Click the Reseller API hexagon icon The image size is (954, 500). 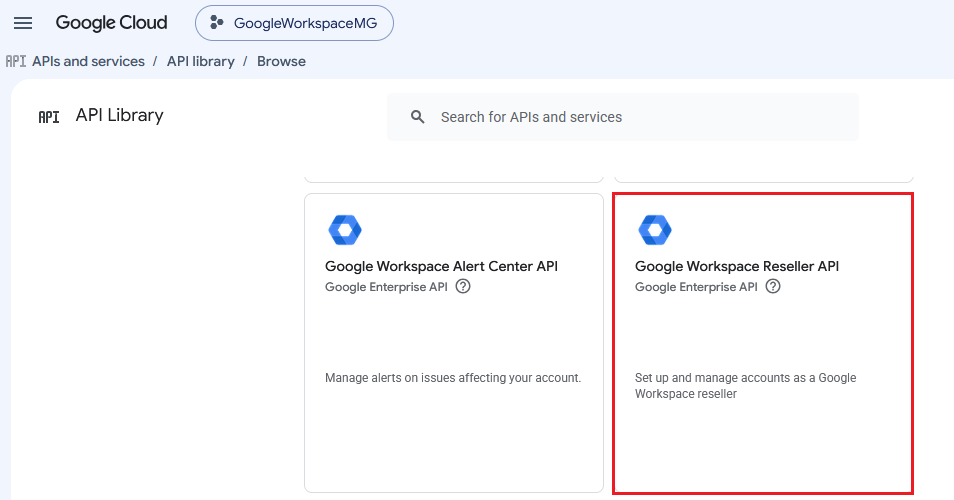pos(655,230)
